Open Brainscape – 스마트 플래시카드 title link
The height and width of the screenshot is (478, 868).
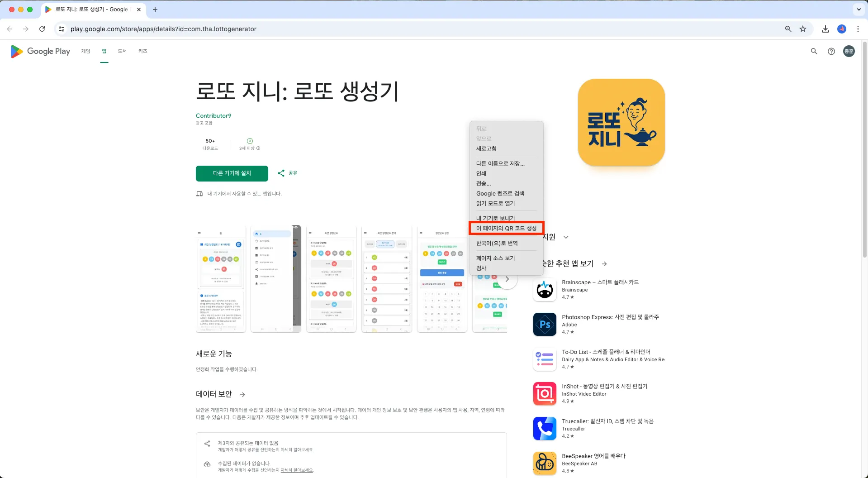coord(600,282)
